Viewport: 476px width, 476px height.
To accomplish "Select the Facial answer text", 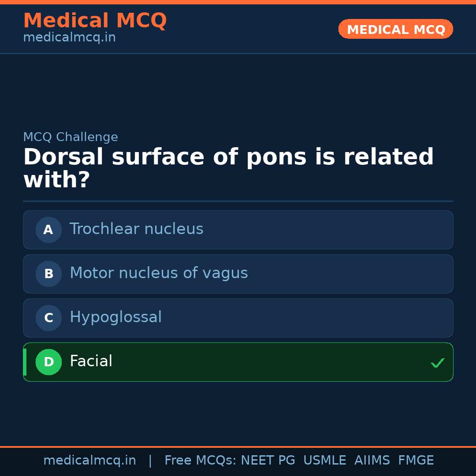I will pyautogui.click(x=91, y=361).
